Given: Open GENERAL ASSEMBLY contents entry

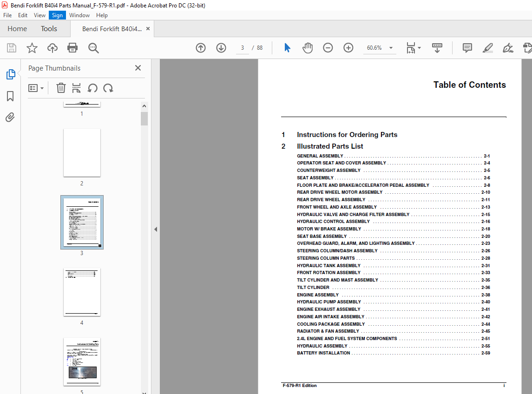Looking at the screenshot, I should click(393, 156).
